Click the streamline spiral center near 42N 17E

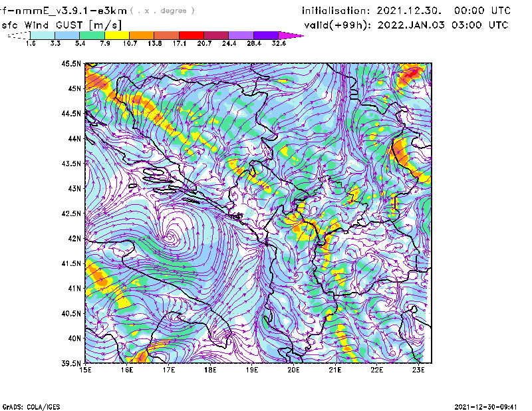[172, 235]
